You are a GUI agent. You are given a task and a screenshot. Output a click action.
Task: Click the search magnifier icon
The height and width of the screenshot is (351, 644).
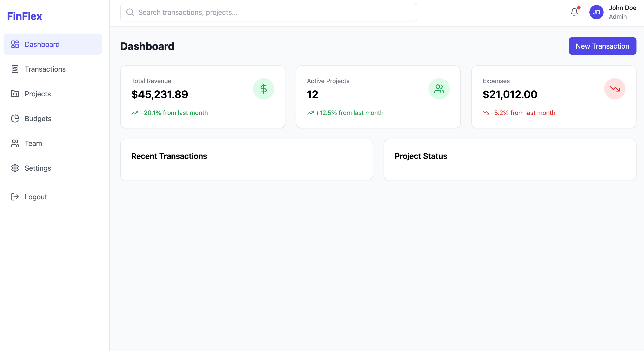pyautogui.click(x=130, y=12)
